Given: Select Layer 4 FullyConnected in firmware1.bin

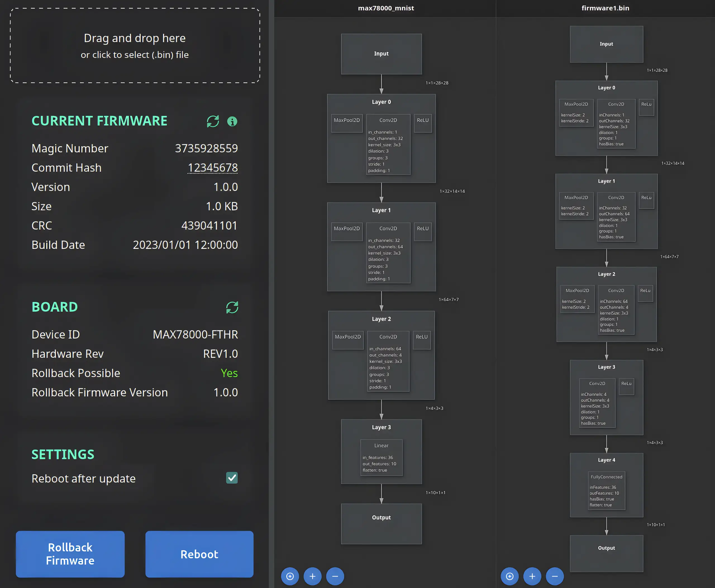Looking at the screenshot, I should [606, 491].
